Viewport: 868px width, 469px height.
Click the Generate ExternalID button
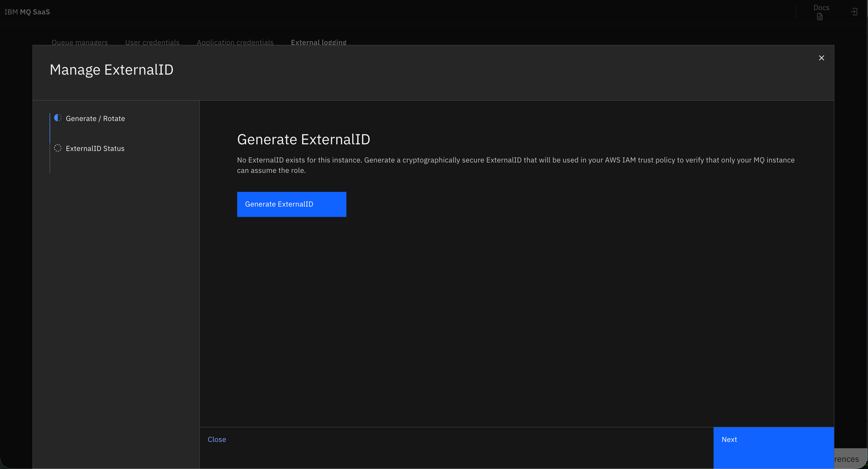coord(292,204)
